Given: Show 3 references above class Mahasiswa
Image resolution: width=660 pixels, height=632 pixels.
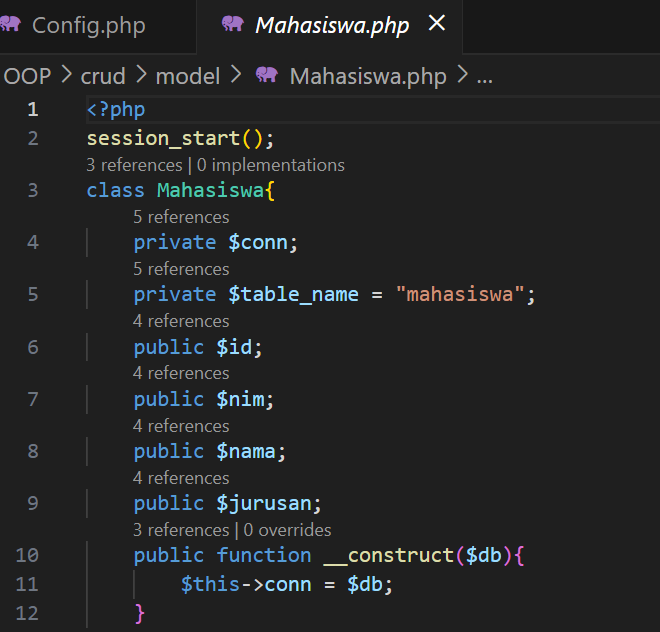Looking at the screenshot, I should click(133, 165).
